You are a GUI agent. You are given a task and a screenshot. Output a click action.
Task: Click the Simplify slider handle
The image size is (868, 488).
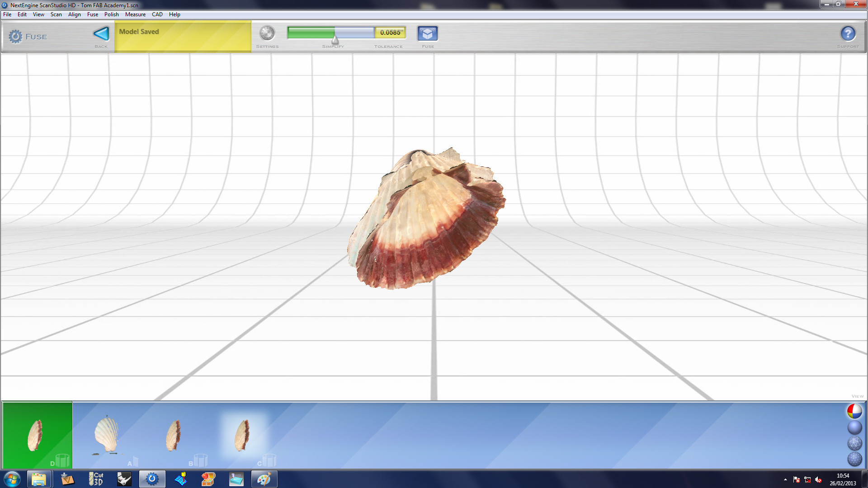point(335,40)
